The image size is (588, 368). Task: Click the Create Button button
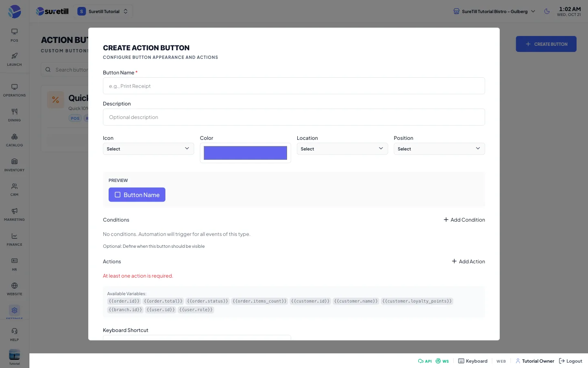coord(546,44)
